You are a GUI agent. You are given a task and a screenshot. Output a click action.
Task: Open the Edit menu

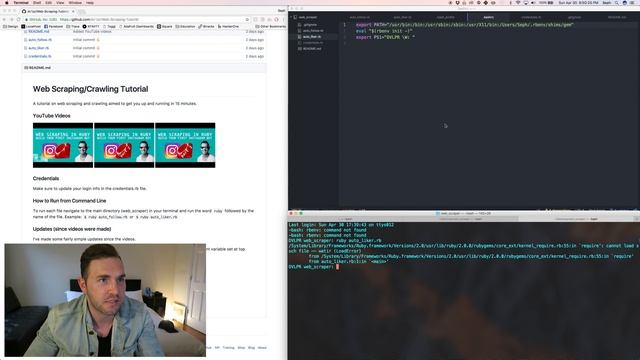[49, 2]
